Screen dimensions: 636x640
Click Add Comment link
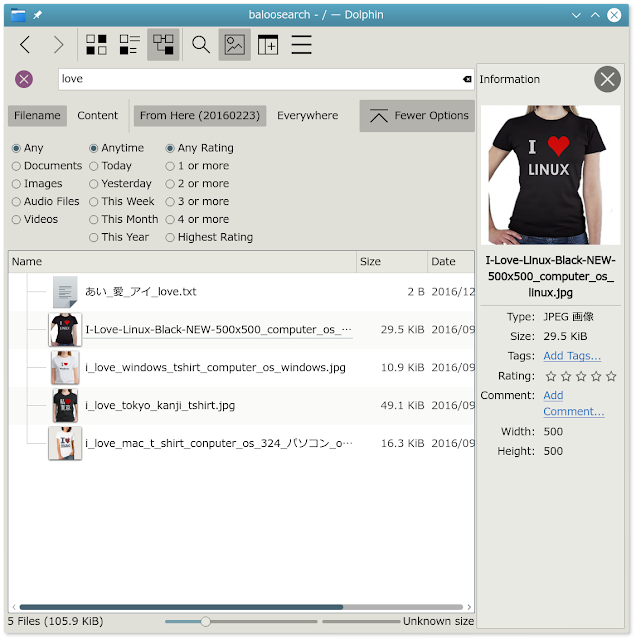574,403
